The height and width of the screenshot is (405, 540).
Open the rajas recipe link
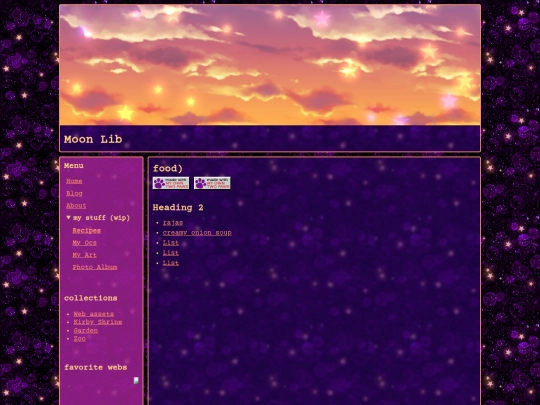(173, 223)
